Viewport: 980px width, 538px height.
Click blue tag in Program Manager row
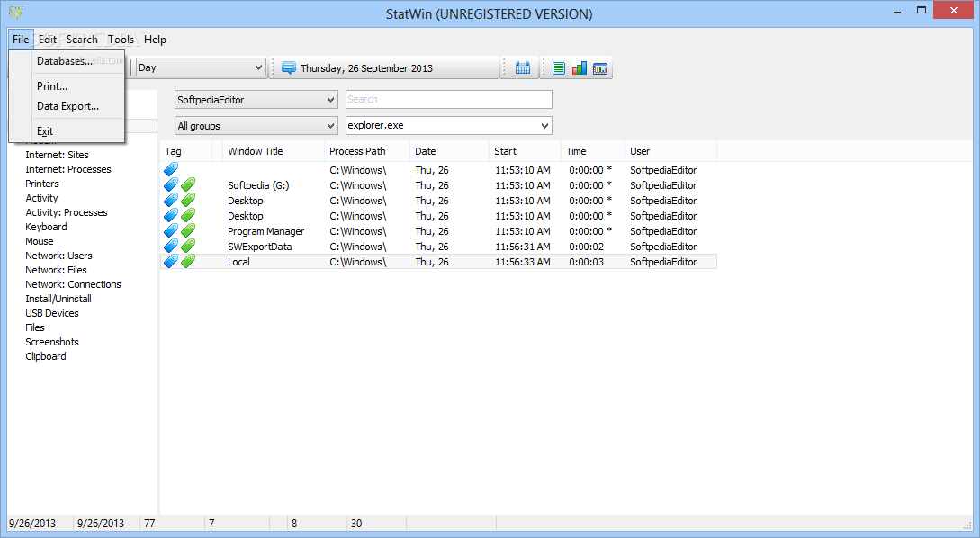click(171, 230)
